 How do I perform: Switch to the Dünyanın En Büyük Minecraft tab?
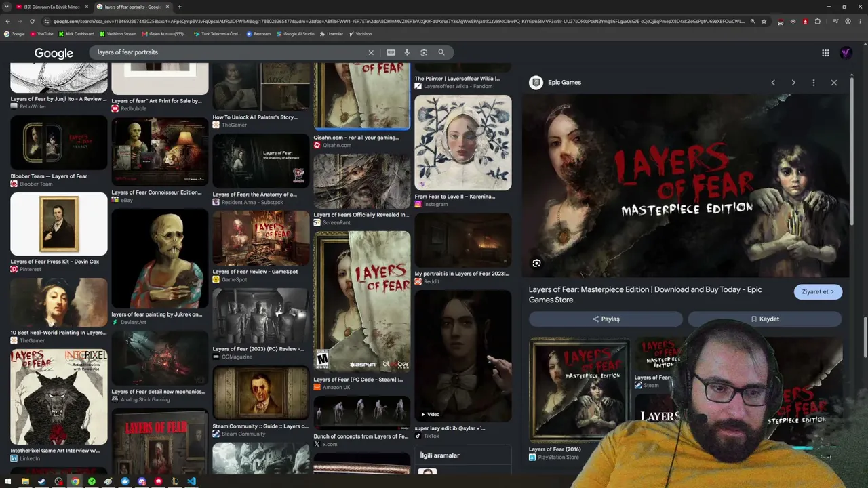(x=53, y=7)
